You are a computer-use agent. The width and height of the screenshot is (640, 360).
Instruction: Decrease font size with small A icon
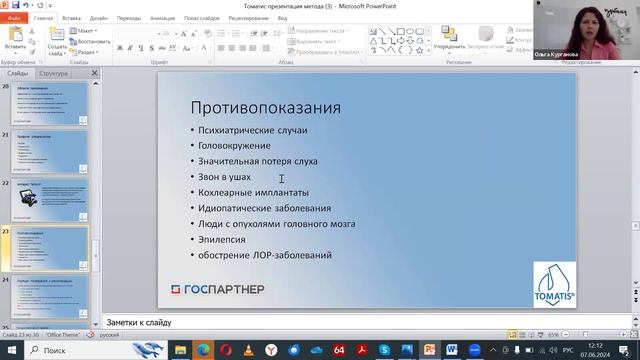click(x=194, y=34)
